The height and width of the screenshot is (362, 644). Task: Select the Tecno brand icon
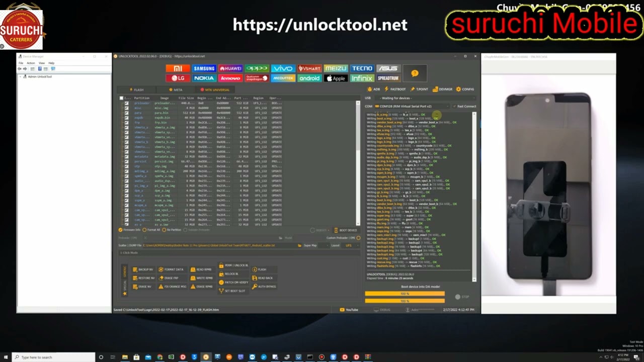click(362, 68)
